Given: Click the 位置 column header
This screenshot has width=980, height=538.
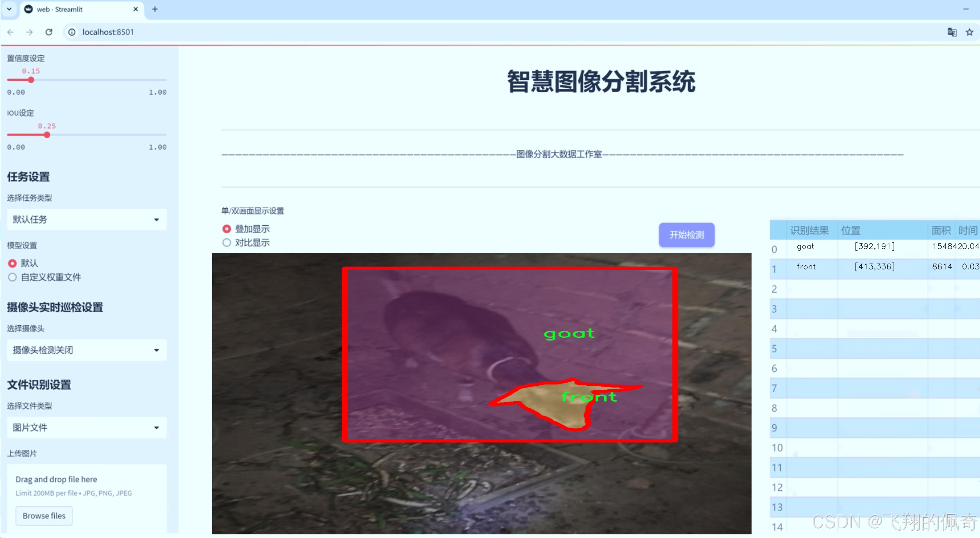Looking at the screenshot, I should click(882, 230).
